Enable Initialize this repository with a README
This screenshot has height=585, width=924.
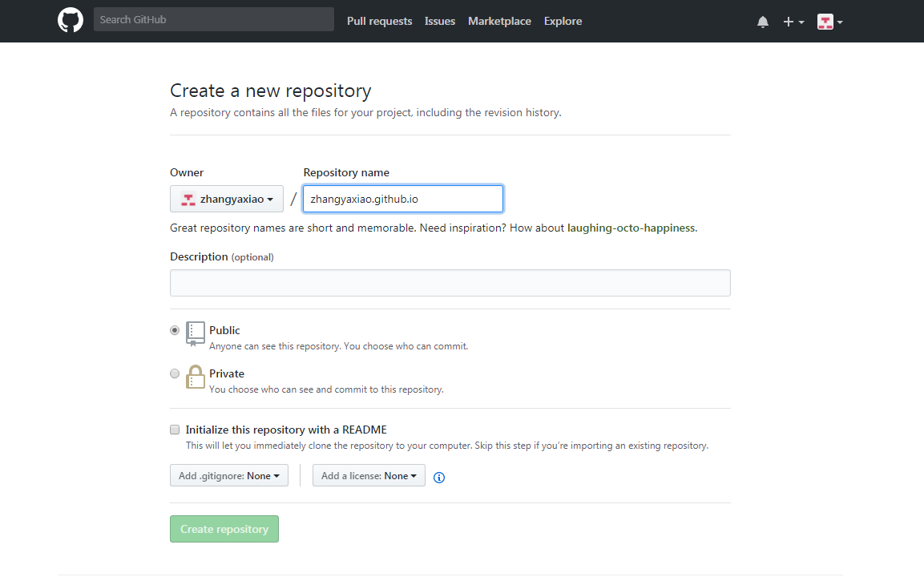tap(175, 430)
